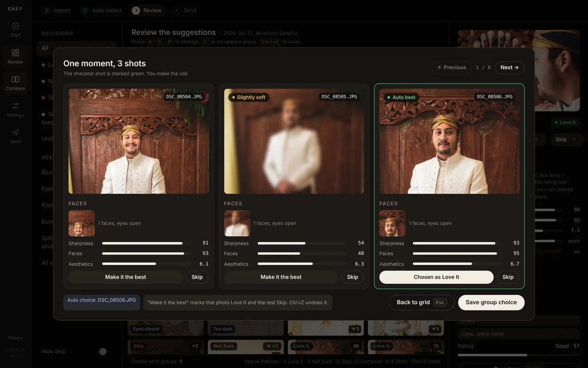Go to the Next group
588x368 pixels.
[x=509, y=68]
